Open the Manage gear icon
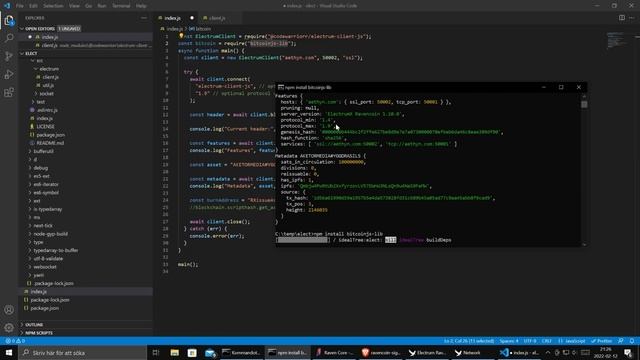The height and width of the screenshot is (360, 640). (9, 328)
